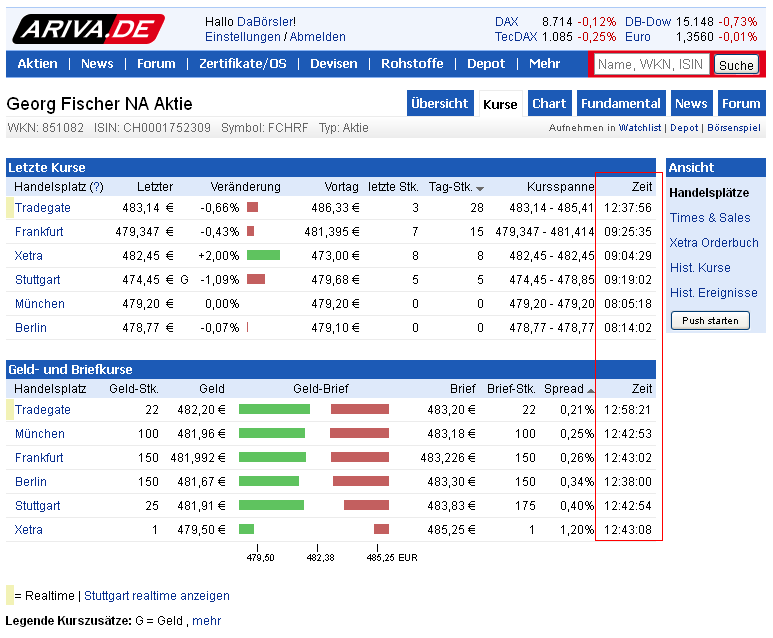
Task: Click Geld-Stk. column header
Action: coord(134,389)
